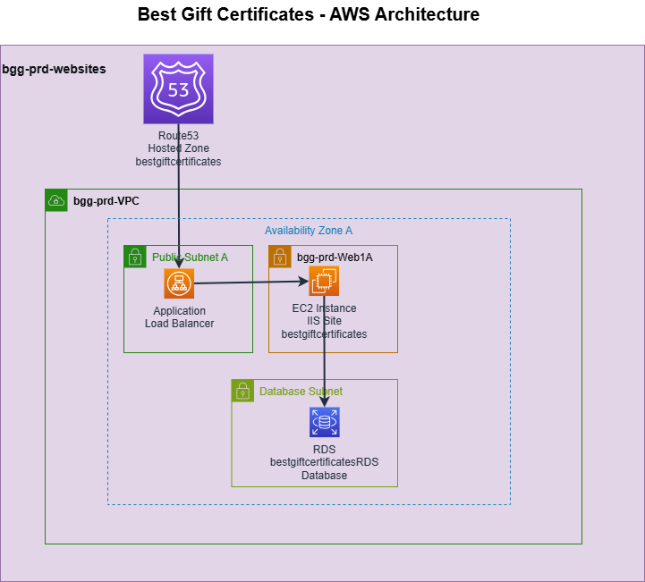Select the diagram title 'Best Gift Certificates - AWS Architecture'
645x582 pixels.
(309, 14)
